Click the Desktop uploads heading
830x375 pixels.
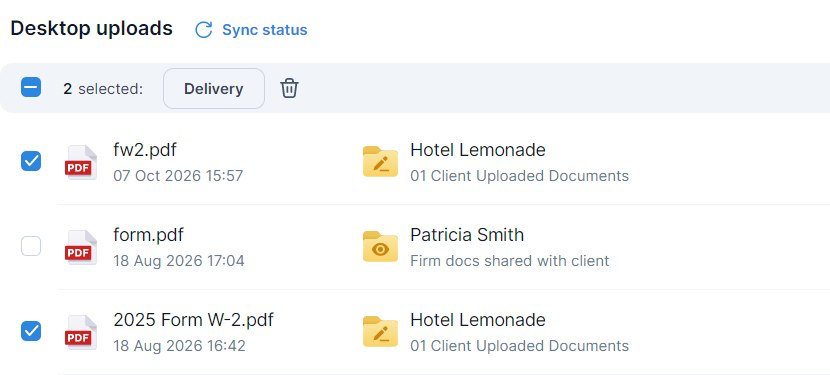pos(92,28)
